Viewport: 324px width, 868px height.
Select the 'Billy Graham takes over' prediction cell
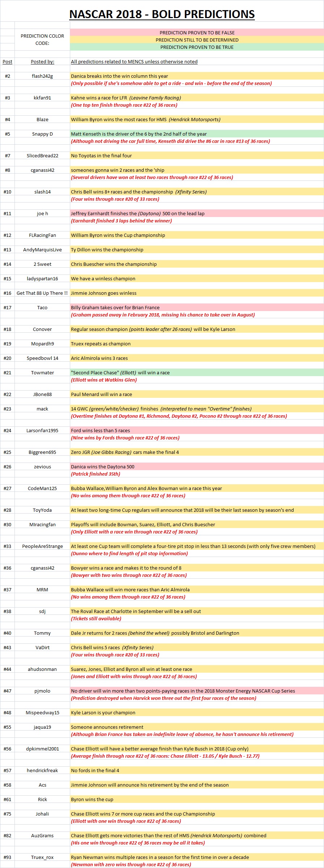coord(115,307)
